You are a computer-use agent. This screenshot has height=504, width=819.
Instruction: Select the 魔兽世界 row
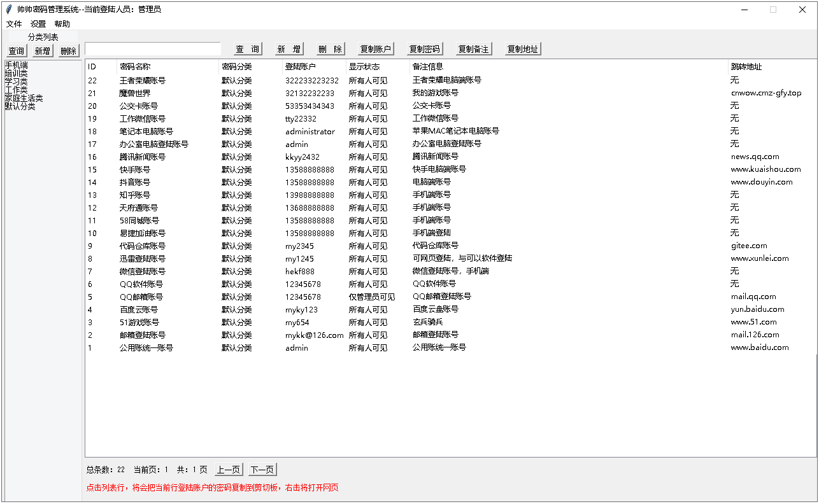[x=451, y=93]
